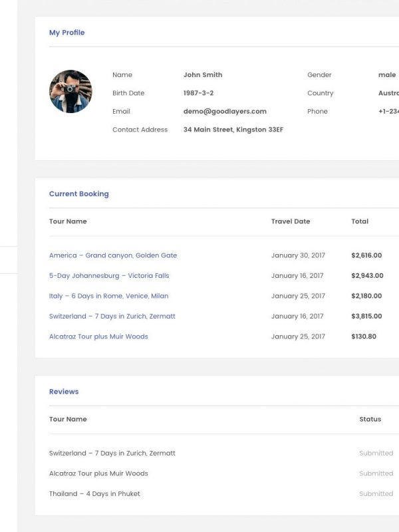Open America – Grand canyon, Golden Gate booking
The height and width of the screenshot is (532, 399).
113,255
